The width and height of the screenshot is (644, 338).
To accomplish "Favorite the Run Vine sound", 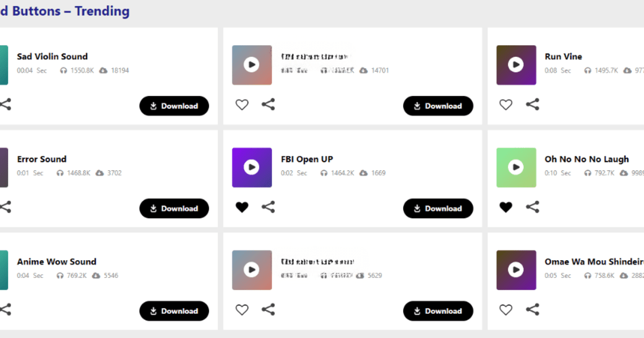I will pos(506,104).
